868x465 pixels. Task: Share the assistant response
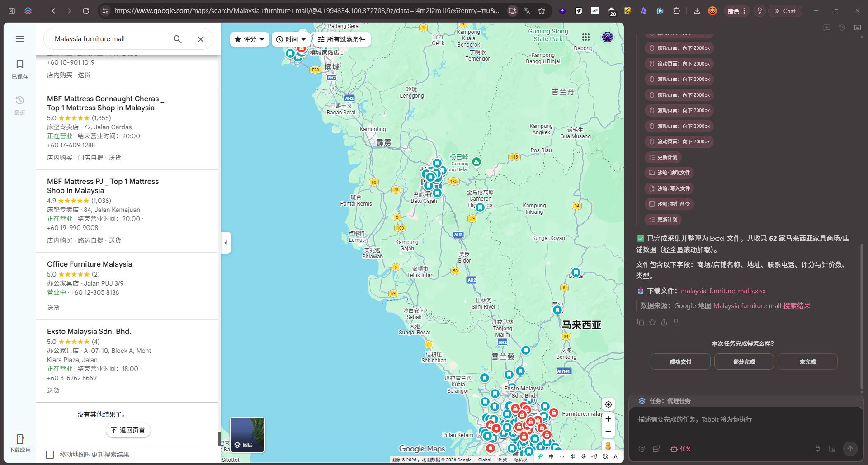click(x=664, y=322)
